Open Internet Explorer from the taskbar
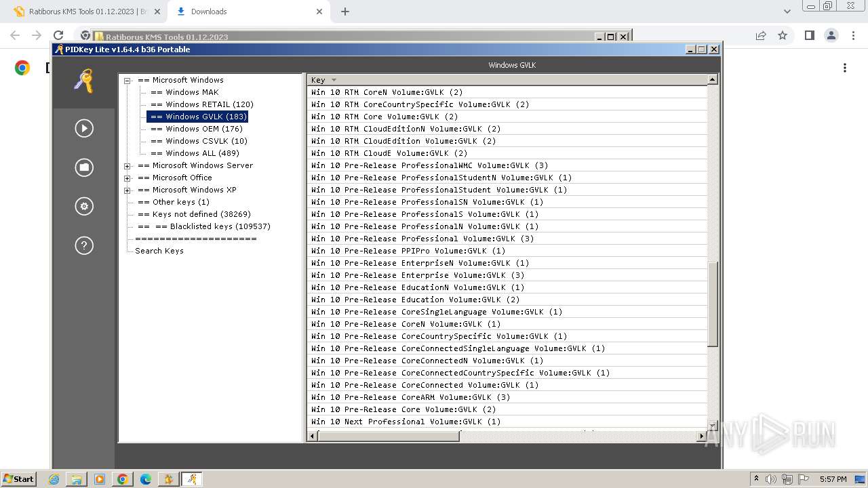Screen dimensions: 868x488 (x=54, y=479)
